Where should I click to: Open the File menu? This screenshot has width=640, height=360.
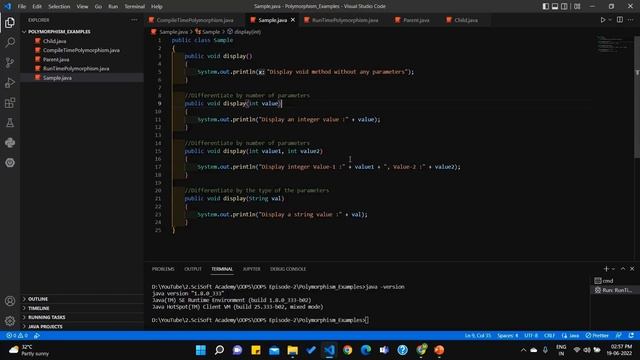22,7
